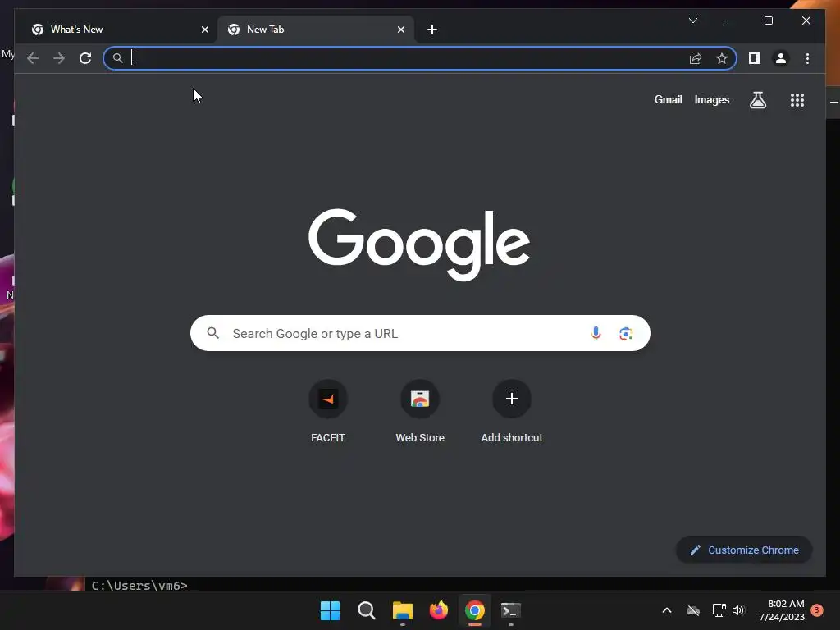Show hidden system tray icons
This screenshot has width=840, height=630.
click(666, 610)
